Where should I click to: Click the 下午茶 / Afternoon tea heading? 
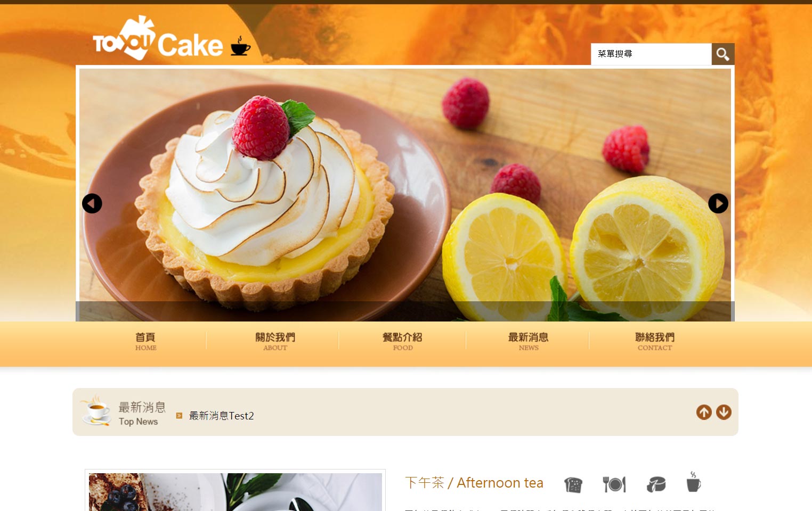(474, 483)
